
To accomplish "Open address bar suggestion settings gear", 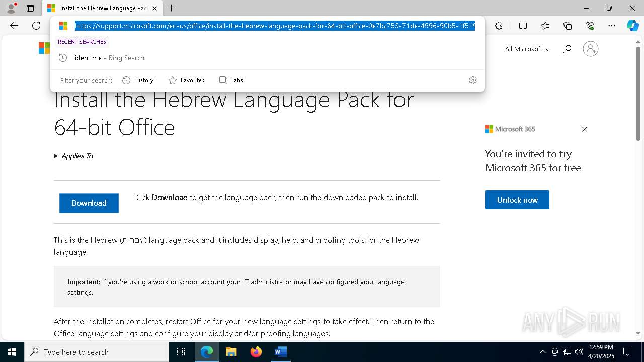I will 472,80.
